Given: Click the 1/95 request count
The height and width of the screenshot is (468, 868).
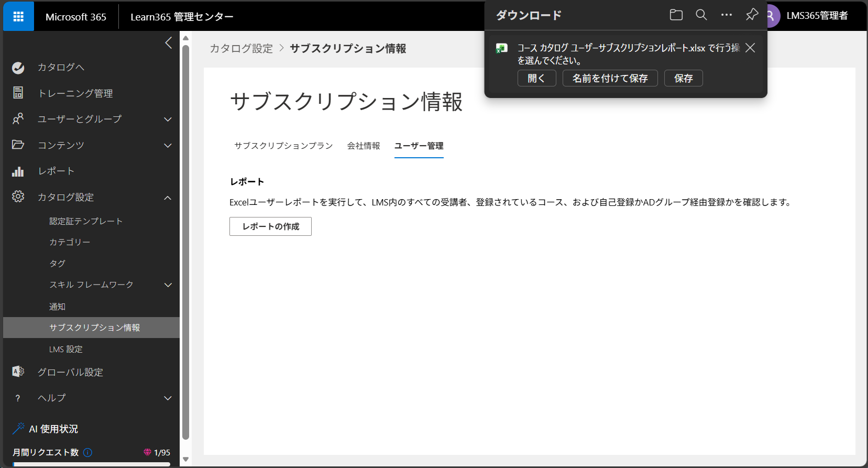Looking at the screenshot, I should tap(162, 452).
